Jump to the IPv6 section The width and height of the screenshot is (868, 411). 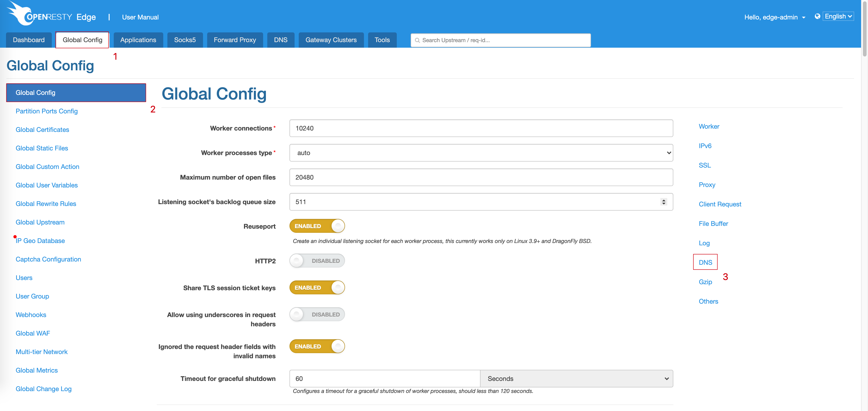pos(705,146)
